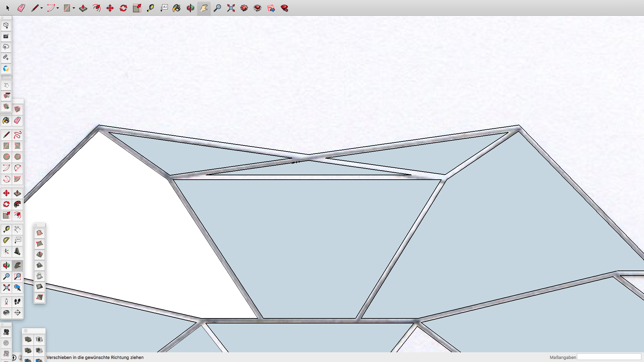This screenshot has width=644, height=362.
Task: Expand the Line tool dropdown arrow
Action: click(42, 8)
